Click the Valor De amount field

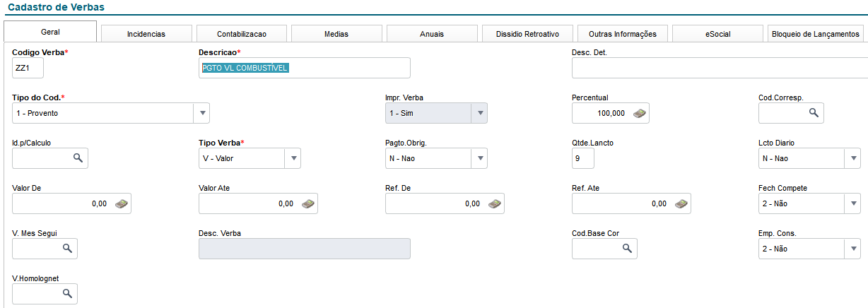[x=72, y=203]
